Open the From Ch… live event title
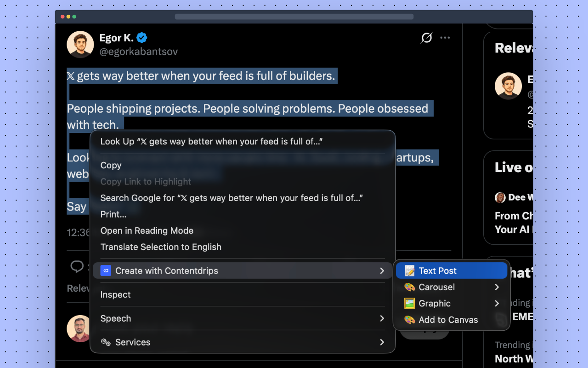The width and height of the screenshot is (588, 368). tap(514, 222)
